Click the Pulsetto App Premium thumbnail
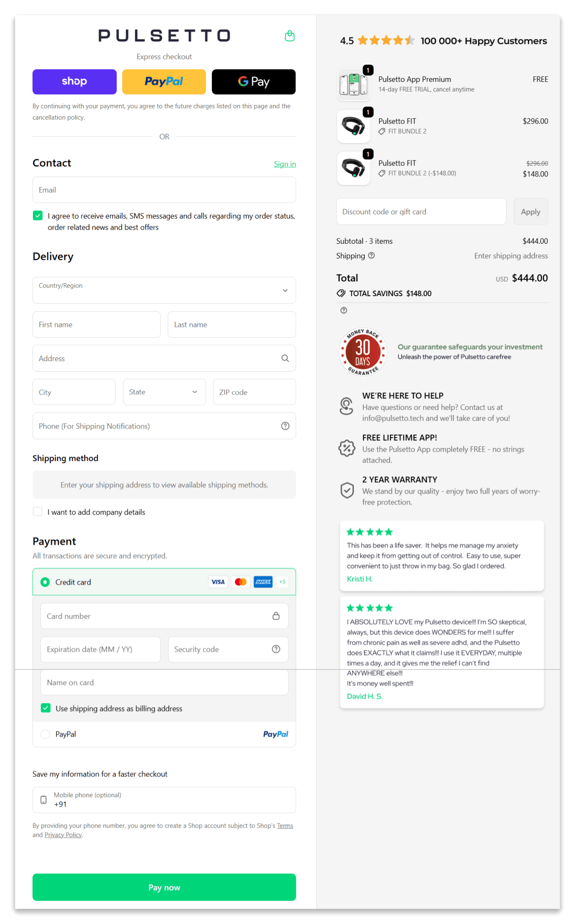 coord(354,84)
